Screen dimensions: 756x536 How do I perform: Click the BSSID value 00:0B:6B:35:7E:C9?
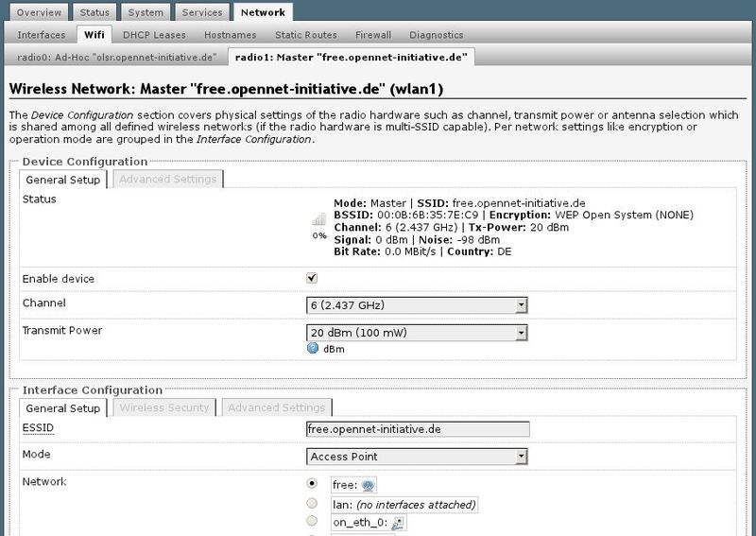pyautogui.click(x=428, y=216)
